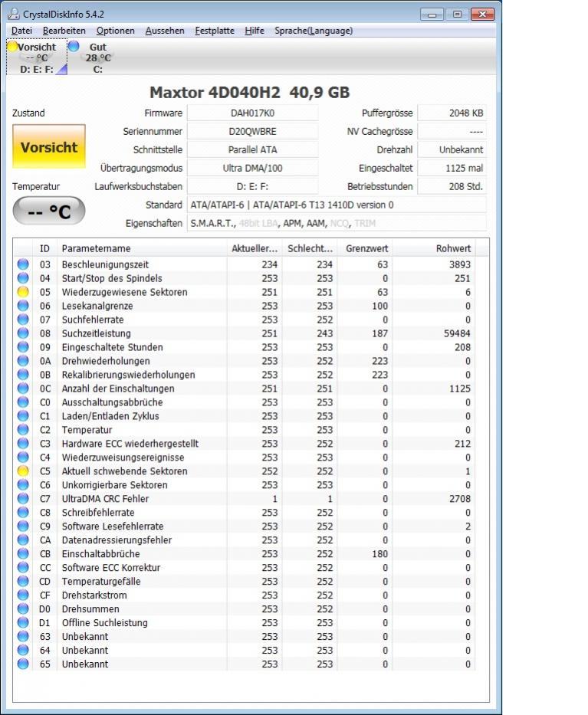Screen dimensions: 588x715
Task: Select the Gut 28 °C C: disk tab
Action: coord(97,57)
